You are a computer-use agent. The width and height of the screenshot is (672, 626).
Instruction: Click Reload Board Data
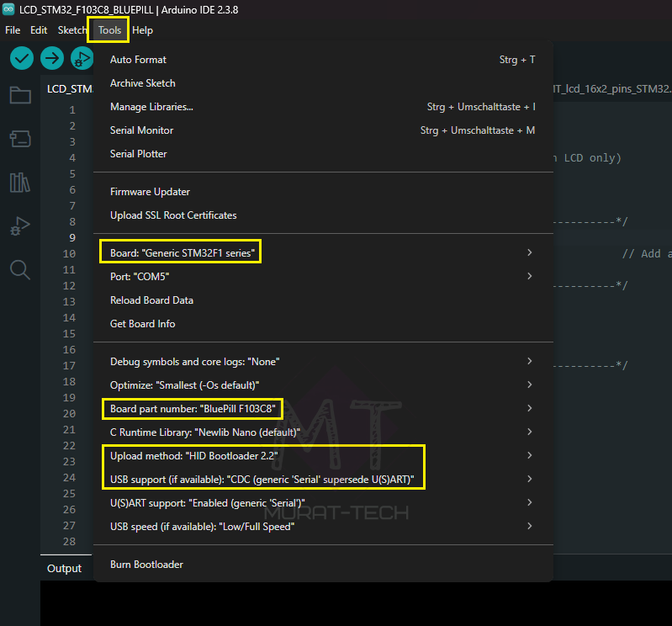point(323,300)
